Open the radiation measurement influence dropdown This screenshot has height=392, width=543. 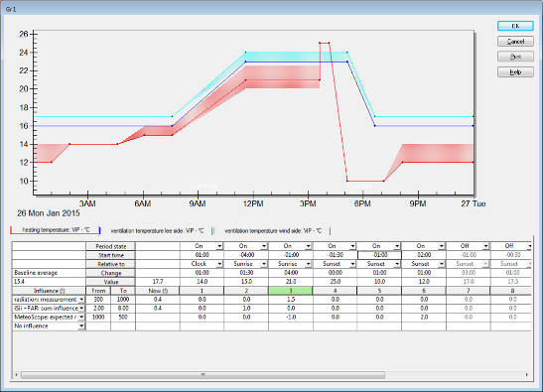point(81,300)
